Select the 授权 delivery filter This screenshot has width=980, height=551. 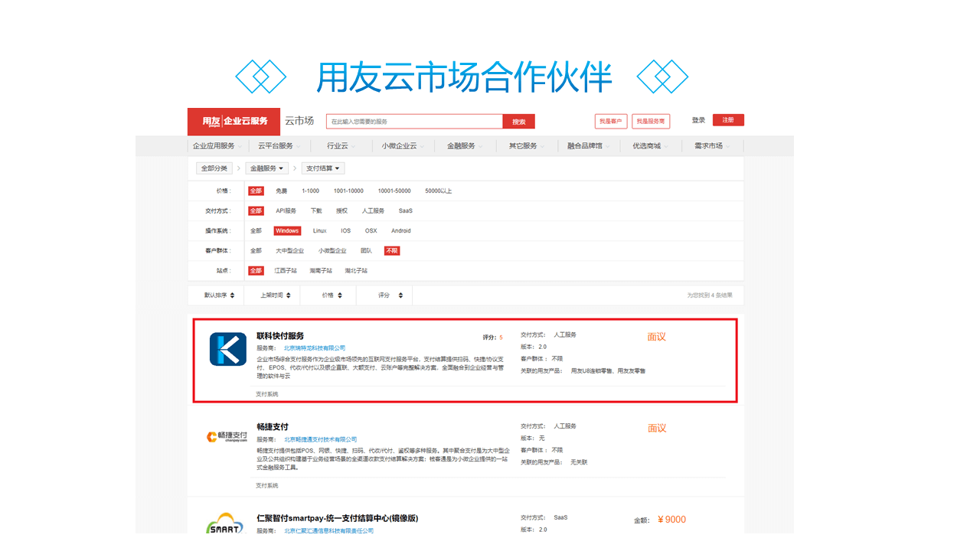click(x=341, y=210)
